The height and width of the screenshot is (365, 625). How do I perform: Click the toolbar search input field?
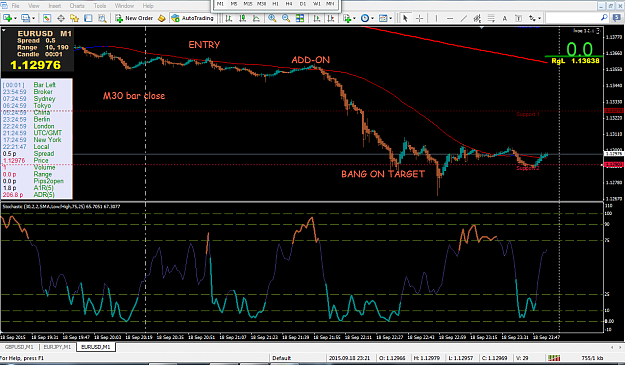573,18
